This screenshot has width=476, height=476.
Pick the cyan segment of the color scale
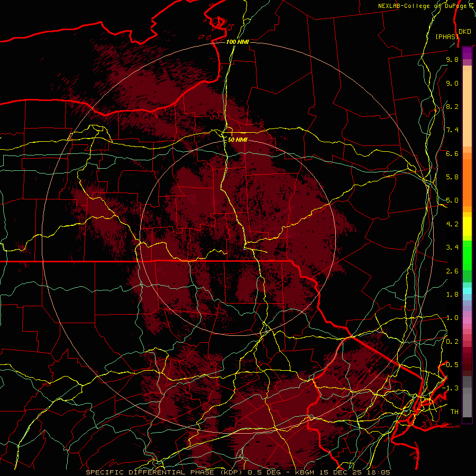(467, 290)
